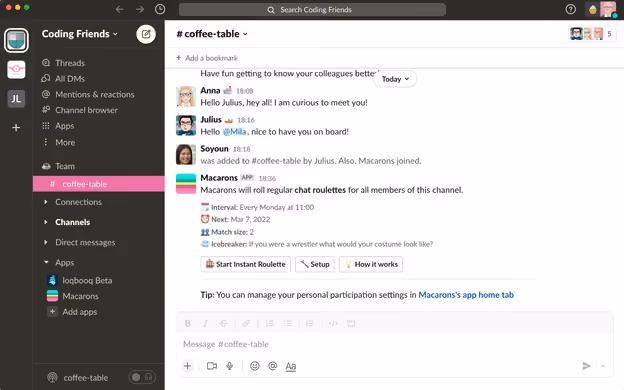Select the coffee-table channel in sidebar
624x390 pixels.
(98, 184)
